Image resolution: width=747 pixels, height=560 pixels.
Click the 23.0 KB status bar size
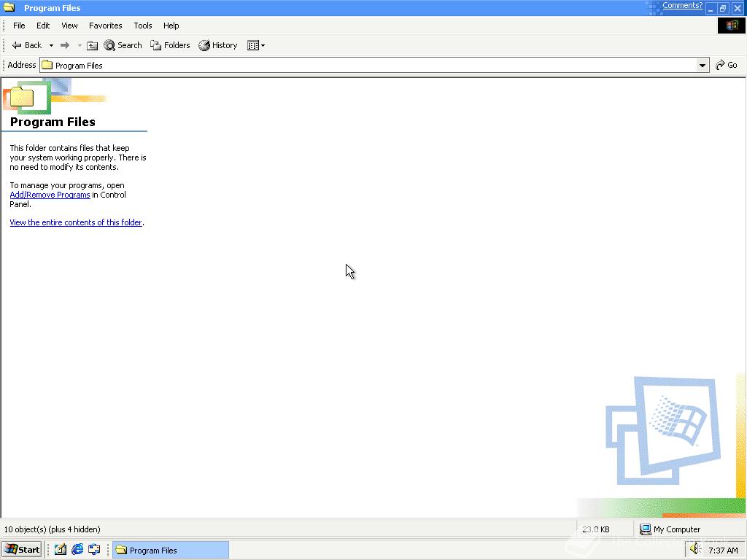(595, 529)
